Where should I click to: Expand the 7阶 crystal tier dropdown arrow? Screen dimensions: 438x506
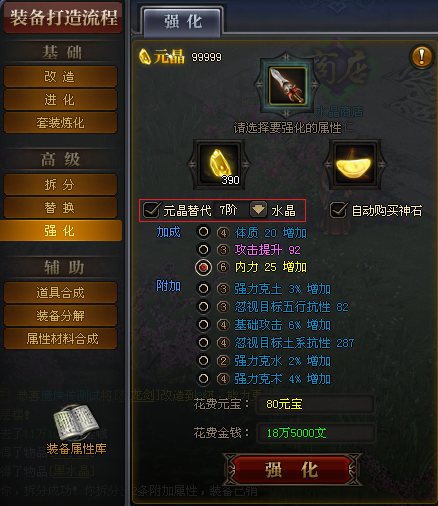258,210
